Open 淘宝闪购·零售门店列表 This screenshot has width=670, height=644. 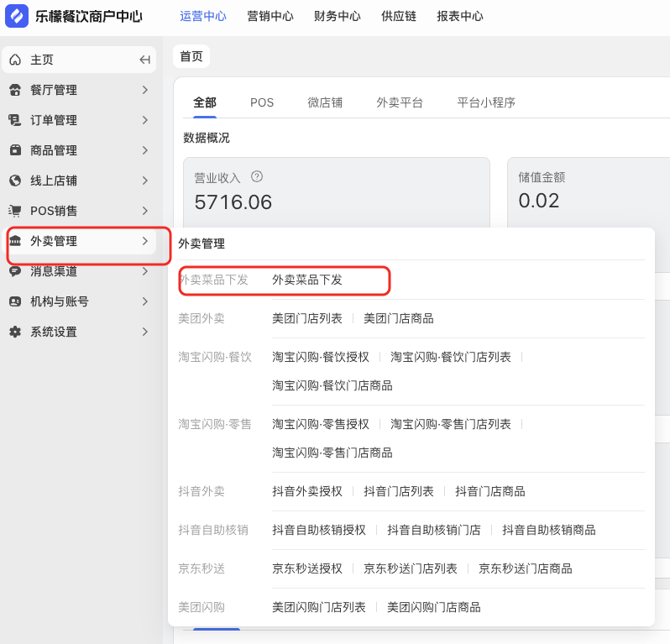(450, 424)
